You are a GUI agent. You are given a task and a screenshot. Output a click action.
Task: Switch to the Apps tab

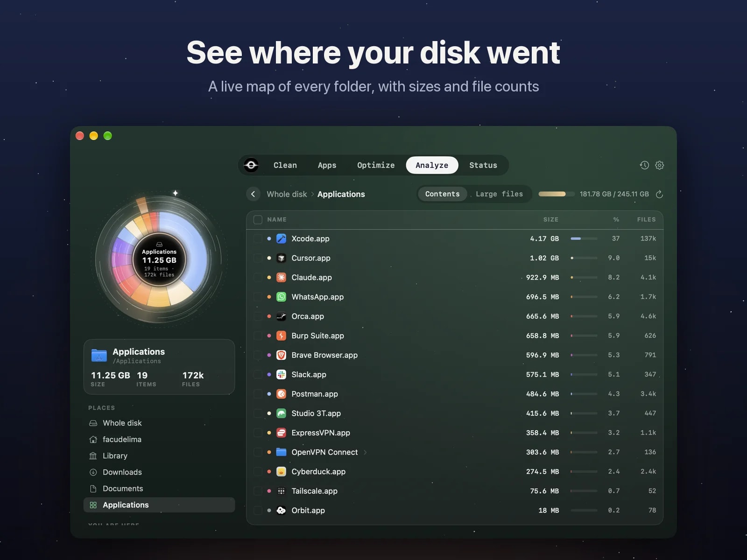click(327, 165)
